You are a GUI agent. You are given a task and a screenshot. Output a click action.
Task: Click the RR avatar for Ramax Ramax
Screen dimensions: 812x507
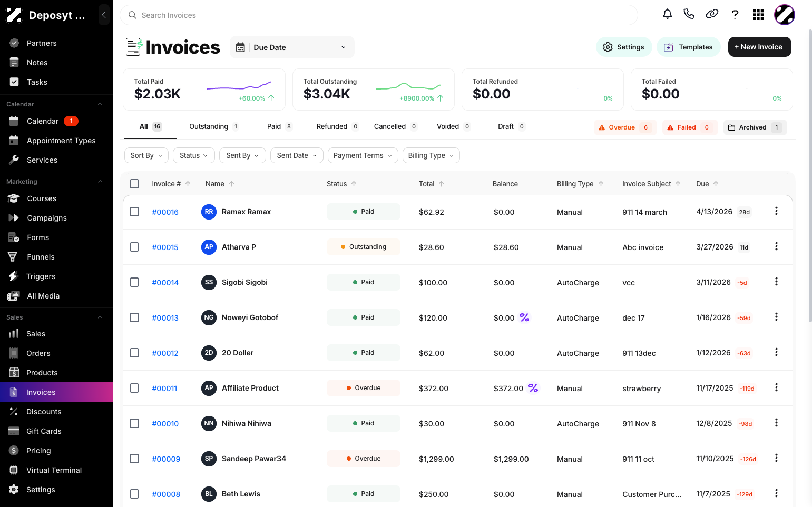[x=209, y=212]
